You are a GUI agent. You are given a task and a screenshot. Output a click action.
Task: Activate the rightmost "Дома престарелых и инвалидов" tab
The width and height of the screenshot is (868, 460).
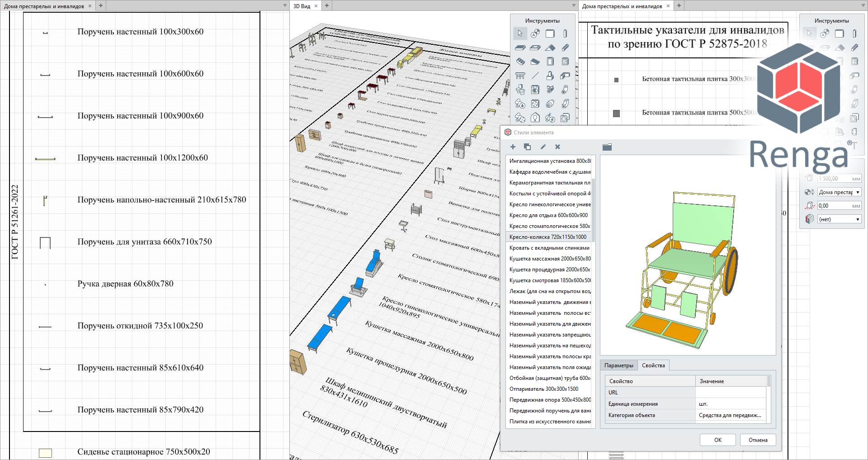(x=622, y=6)
